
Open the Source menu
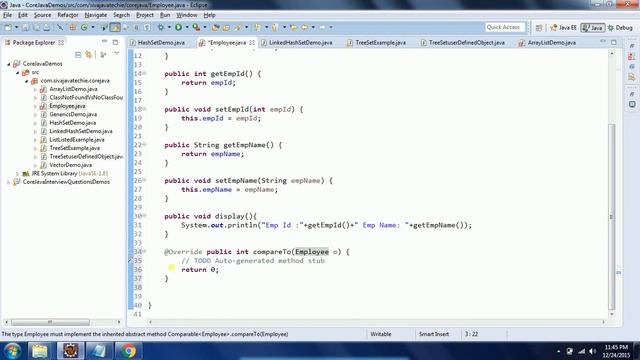click(42, 15)
